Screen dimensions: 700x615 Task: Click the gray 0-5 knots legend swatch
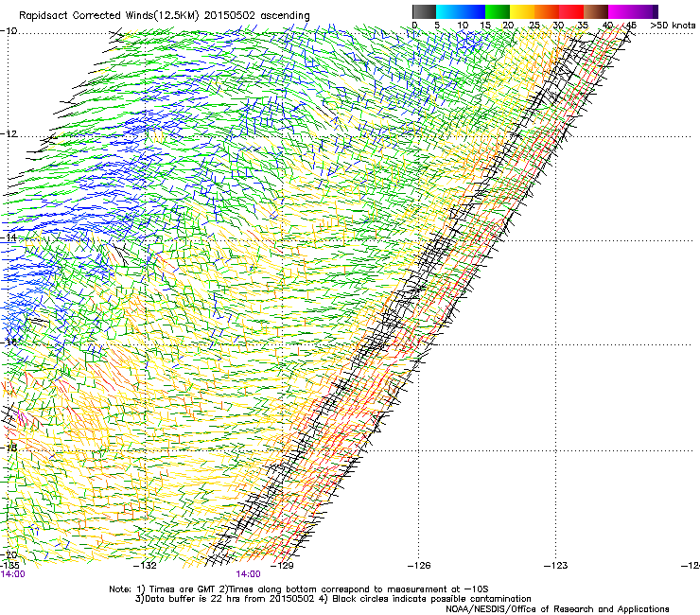click(x=424, y=11)
